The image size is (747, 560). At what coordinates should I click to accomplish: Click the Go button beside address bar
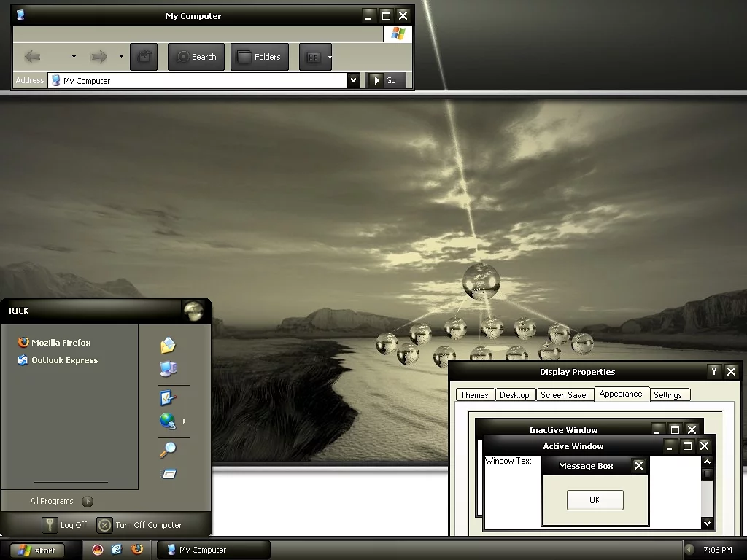[x=384, y=80]
